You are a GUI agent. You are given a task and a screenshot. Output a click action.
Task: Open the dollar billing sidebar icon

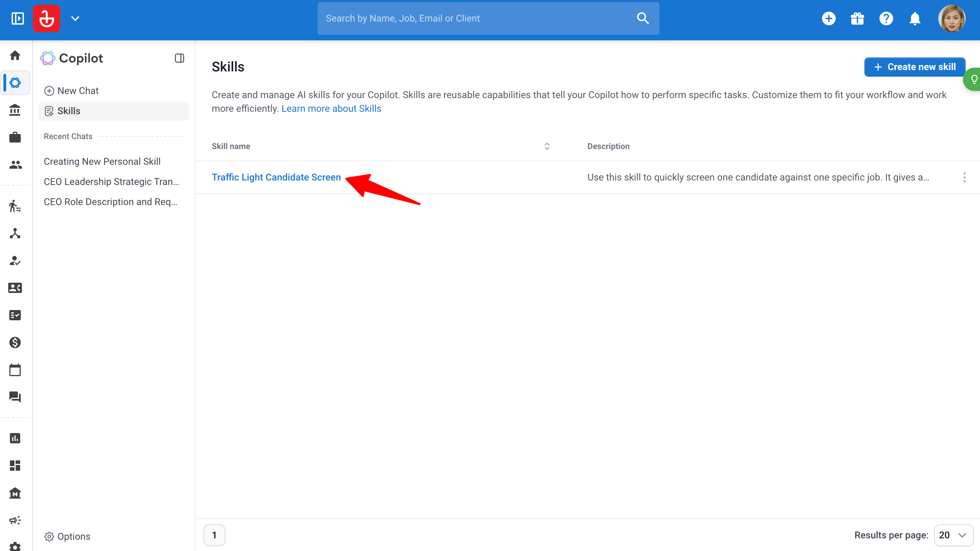(15, 342)
